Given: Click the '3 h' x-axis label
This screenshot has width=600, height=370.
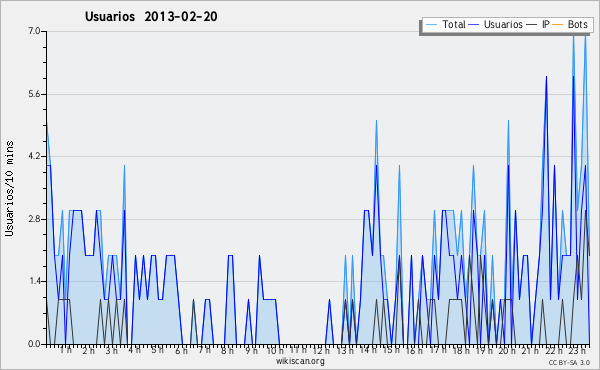Looking at the screenshot, I should click(111, 350).
